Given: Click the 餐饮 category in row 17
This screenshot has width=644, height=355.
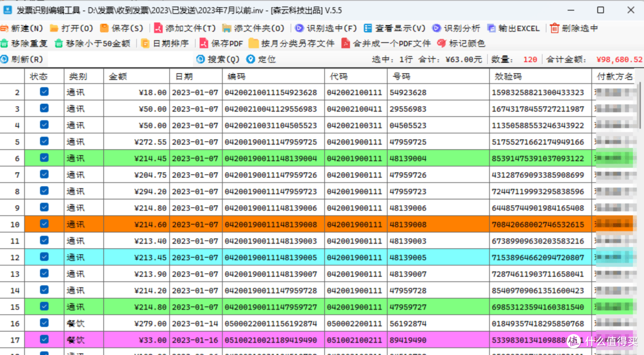Looking at the screenshot, I should coord(84,340).
